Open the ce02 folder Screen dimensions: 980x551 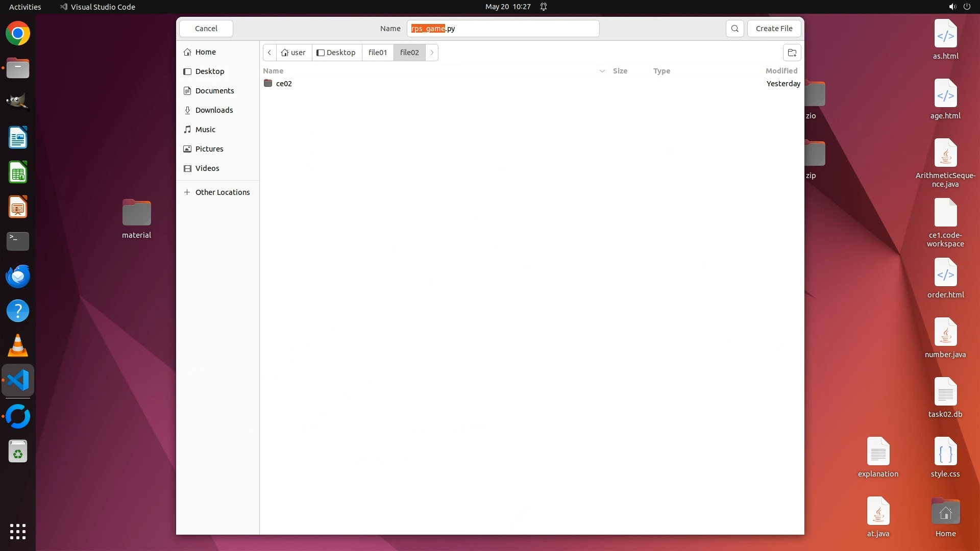[284, 84]
